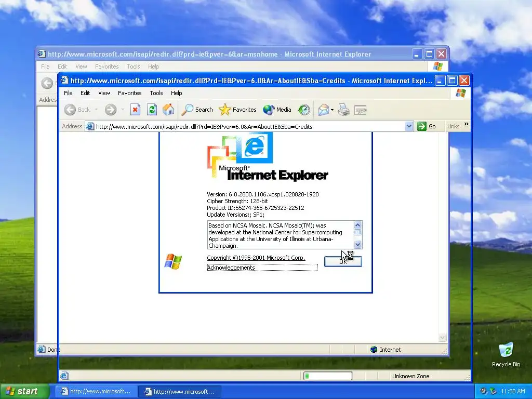Viewport: 532px width, 399px height.
Task: Open File menu in front window
Action: tap(68, 93)
